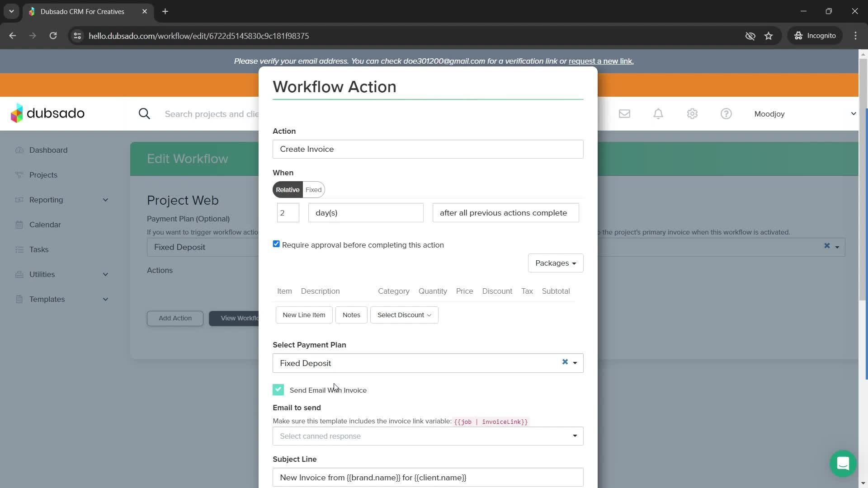Click the tracking protection eye icon
The height and width of the screenshot is (488, 868).
click(x=750, y=36)
